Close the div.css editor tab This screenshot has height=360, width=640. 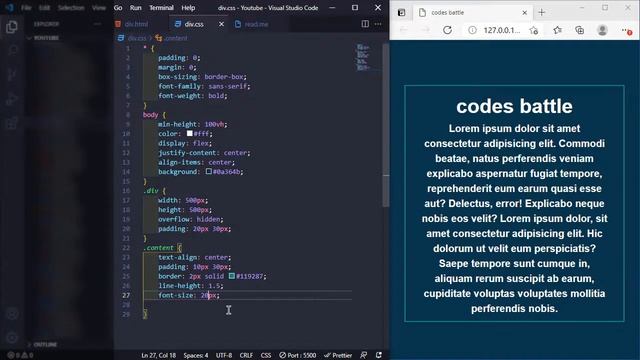tap(221, 24)
